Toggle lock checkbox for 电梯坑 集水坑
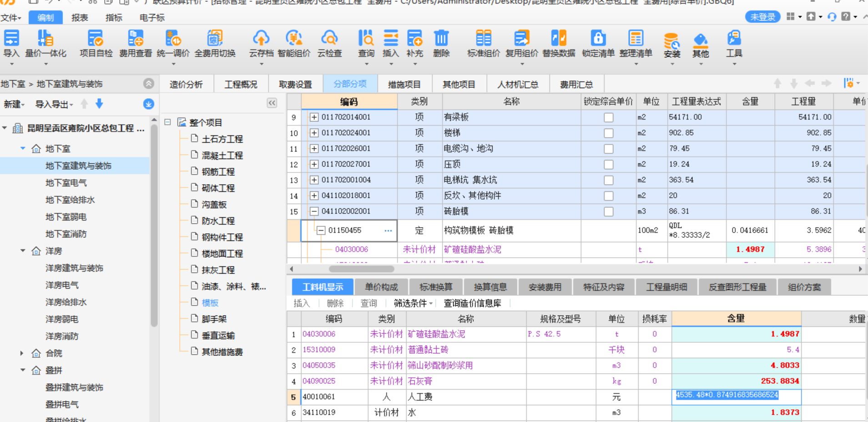Image resolution: width=868 pixels, height=422 pixels. (608, 180)
